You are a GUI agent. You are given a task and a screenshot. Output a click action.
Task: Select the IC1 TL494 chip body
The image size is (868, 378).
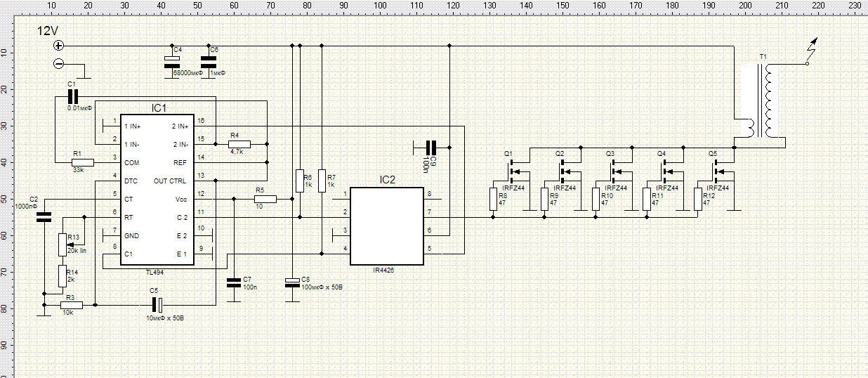157,190
